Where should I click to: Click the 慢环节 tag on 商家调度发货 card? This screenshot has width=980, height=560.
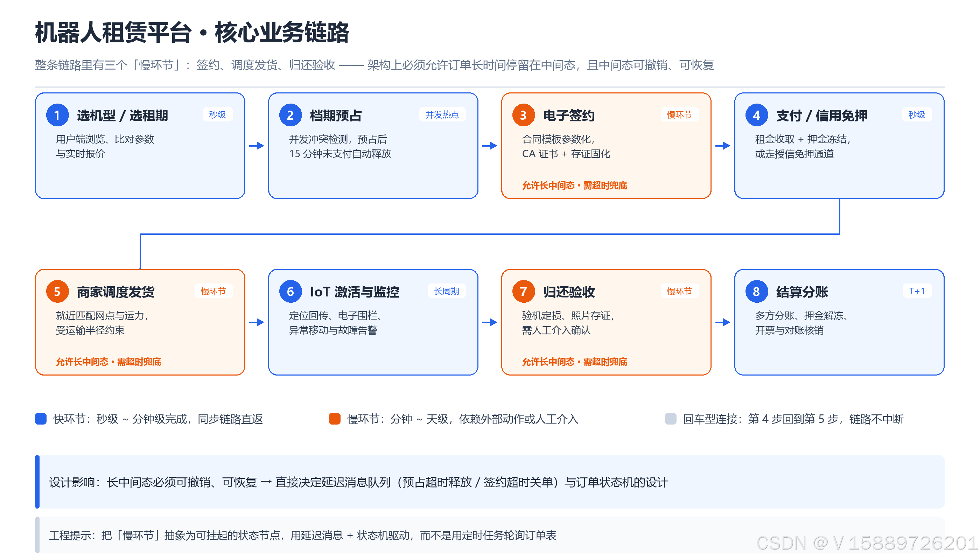[213, 291]
